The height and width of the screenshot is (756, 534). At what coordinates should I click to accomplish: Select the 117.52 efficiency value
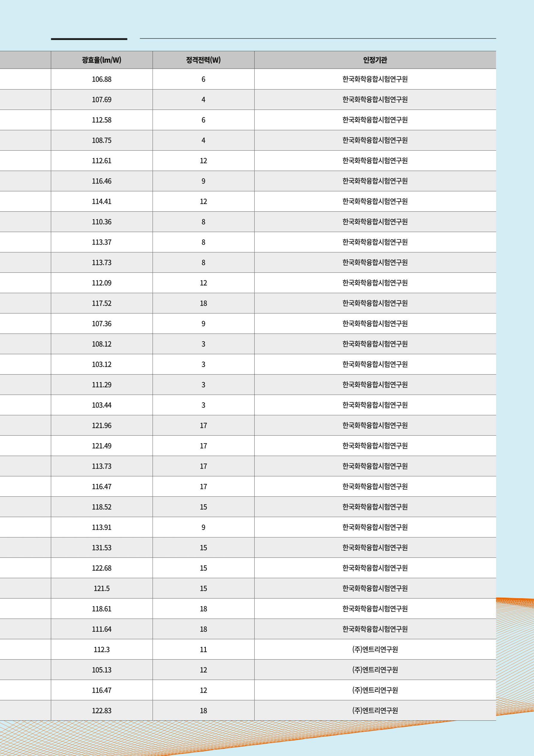coord(102,303)
